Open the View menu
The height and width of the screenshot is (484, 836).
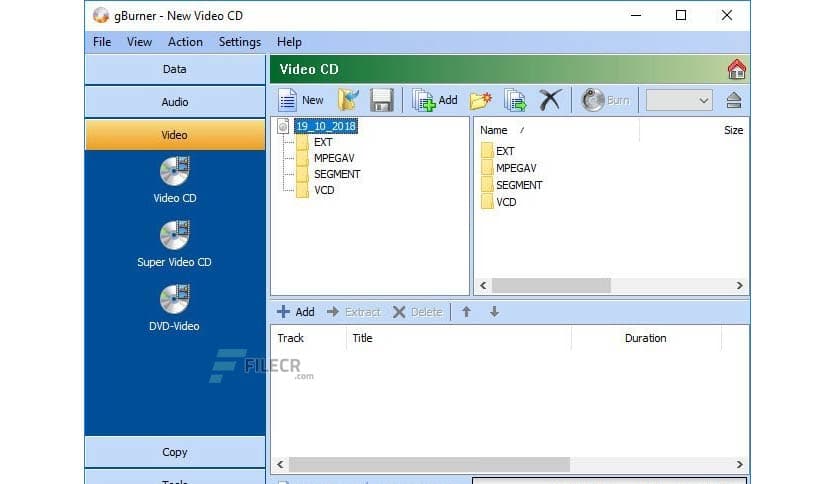point(139,42)
